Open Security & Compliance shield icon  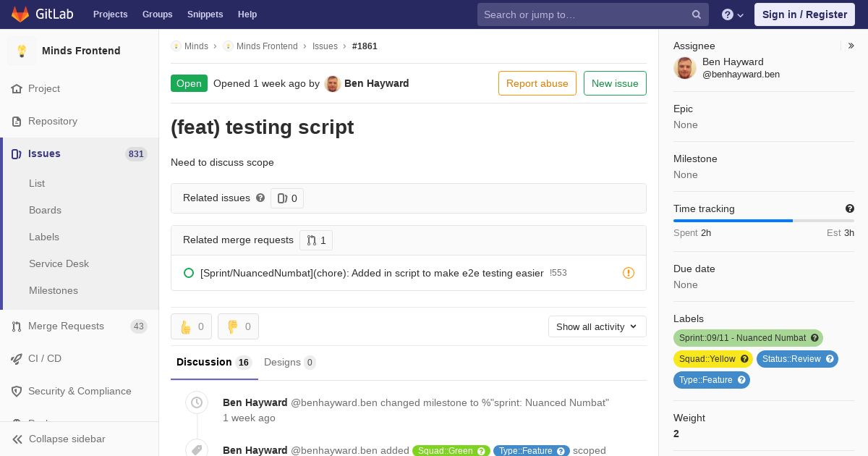click(17, 391)
